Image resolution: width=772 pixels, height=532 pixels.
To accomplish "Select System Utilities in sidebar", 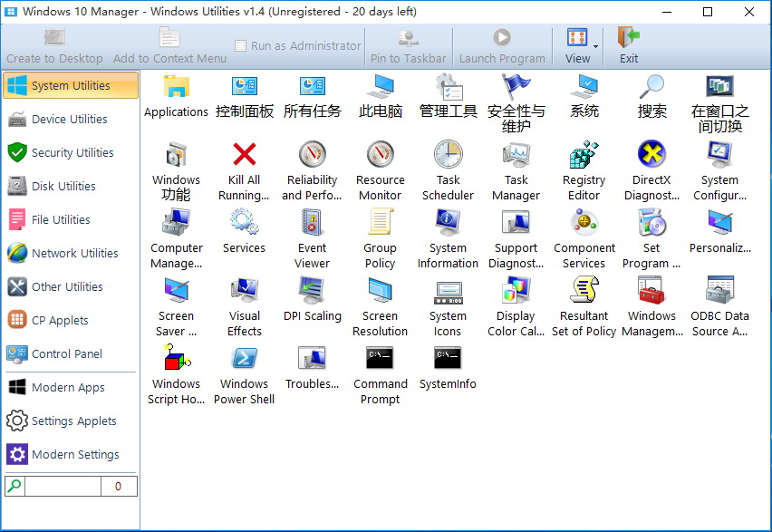I will click(71, 85).
